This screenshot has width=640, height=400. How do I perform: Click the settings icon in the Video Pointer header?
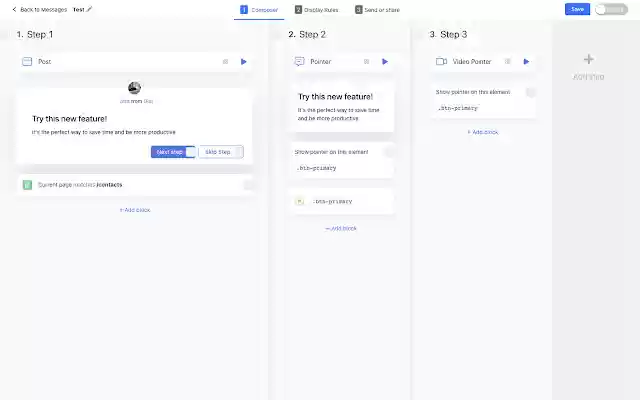point(508,62)
